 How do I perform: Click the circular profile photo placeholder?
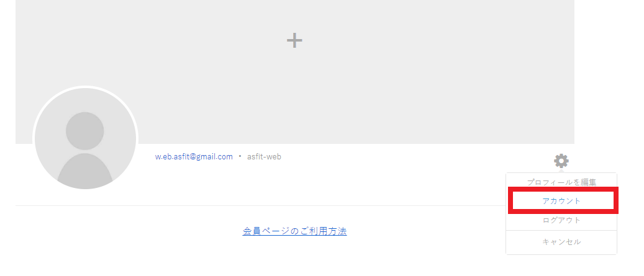(85, 138)
